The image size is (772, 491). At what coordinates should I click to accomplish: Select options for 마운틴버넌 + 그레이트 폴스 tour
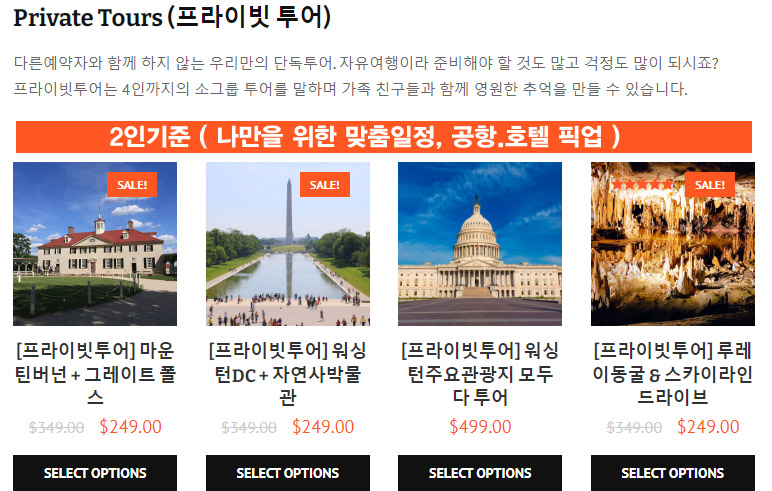point(95,473)
